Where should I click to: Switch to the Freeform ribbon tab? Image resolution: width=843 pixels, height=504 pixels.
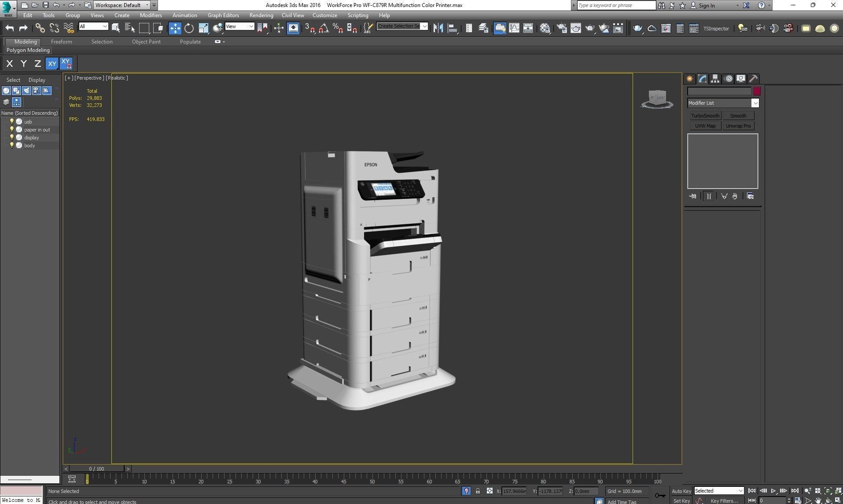[62, 42]
